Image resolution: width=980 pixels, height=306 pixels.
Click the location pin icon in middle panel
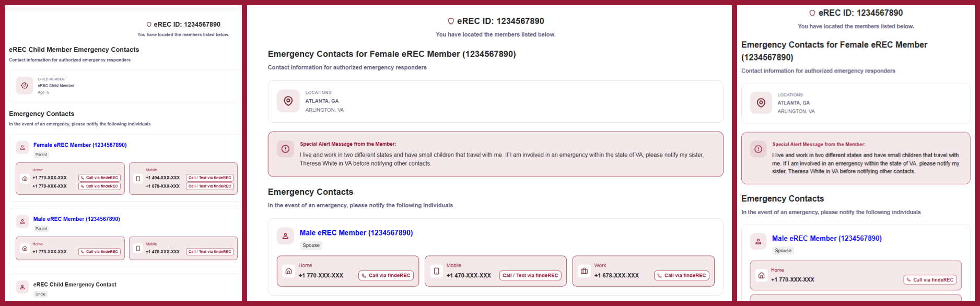(x=288, y=101)
